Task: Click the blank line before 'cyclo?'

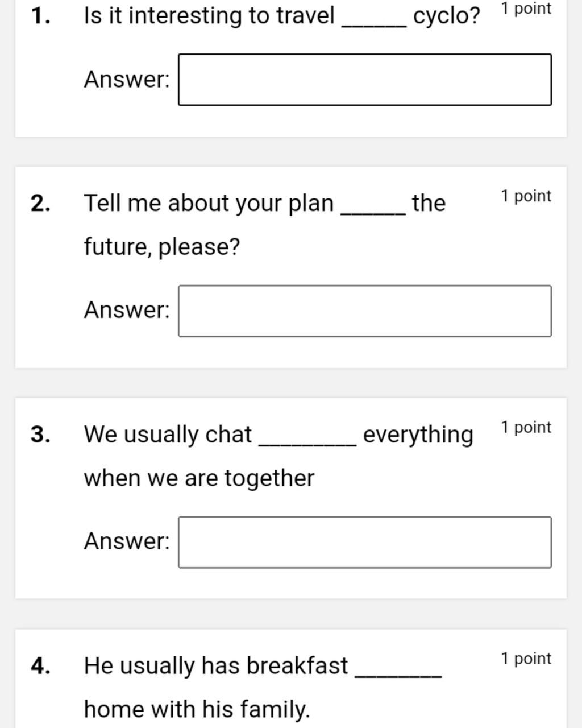Action: (374, 24)
